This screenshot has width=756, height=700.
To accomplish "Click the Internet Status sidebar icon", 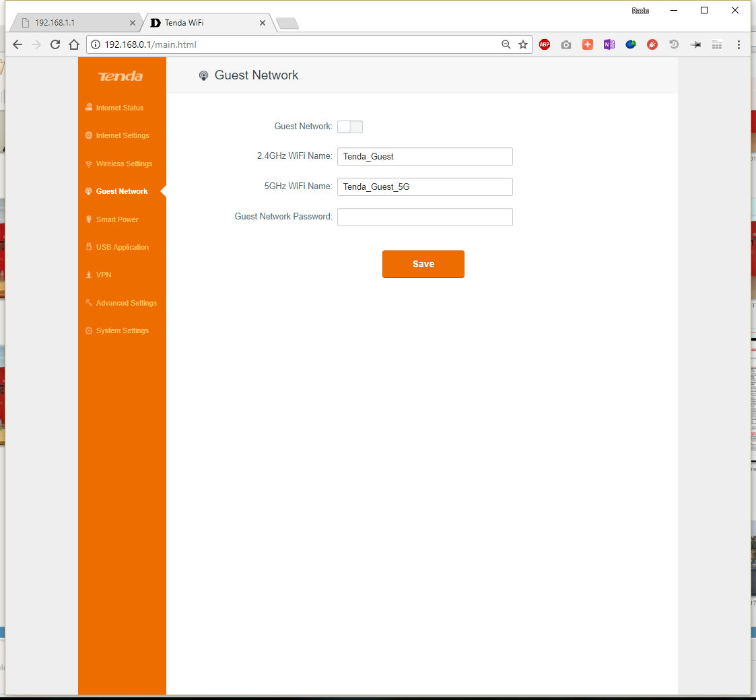I will coord(89,108).
